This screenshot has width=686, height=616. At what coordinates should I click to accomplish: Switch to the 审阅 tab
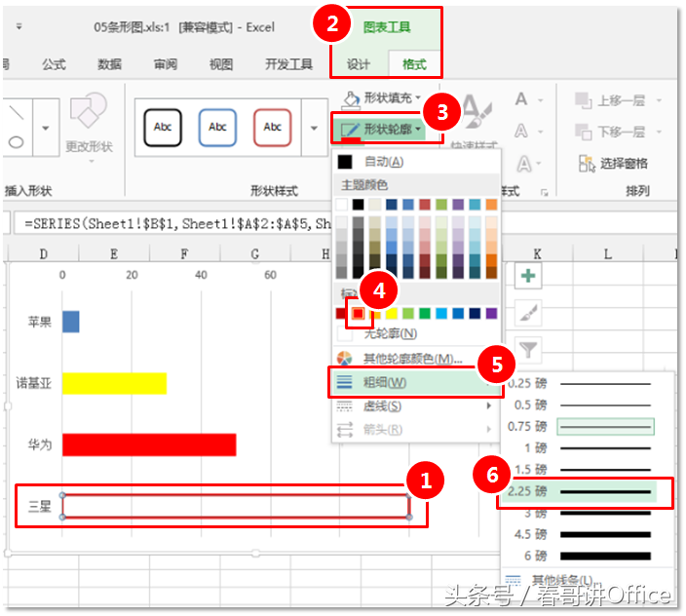[166, 64]
